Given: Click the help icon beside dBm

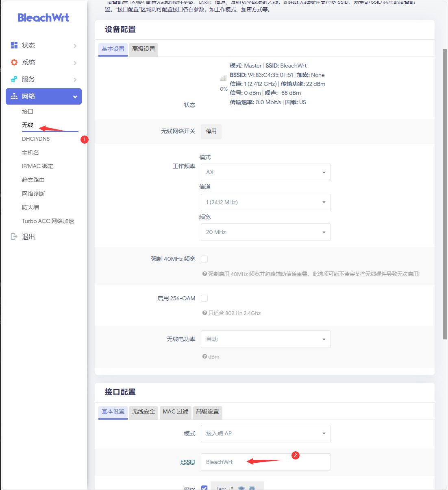Looking at the screenshot, I should point(204,357).
